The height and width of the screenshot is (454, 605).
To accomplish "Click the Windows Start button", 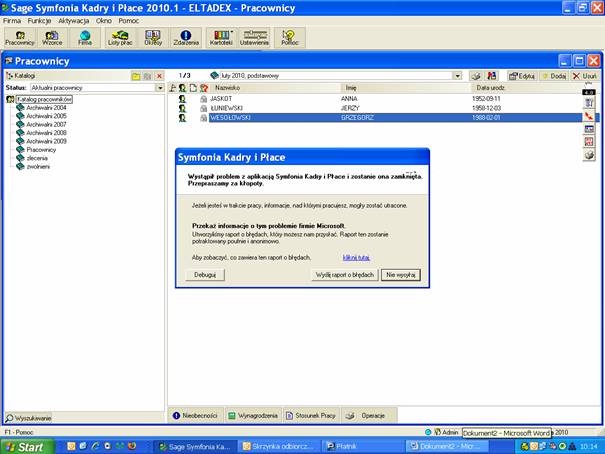I will coord(24,446).
